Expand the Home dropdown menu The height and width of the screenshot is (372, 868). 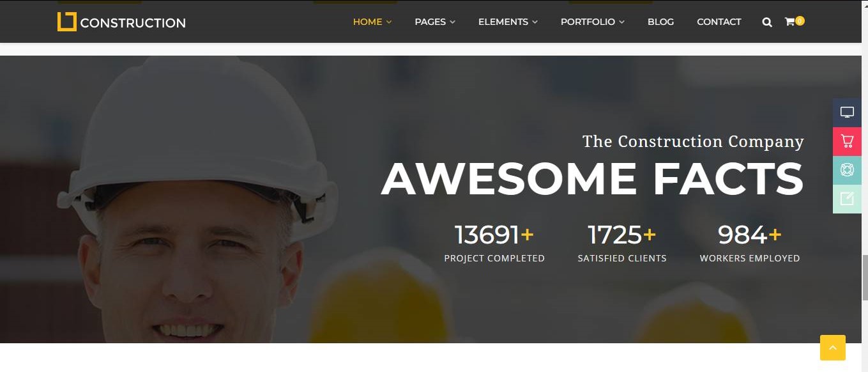click(372, 22)
